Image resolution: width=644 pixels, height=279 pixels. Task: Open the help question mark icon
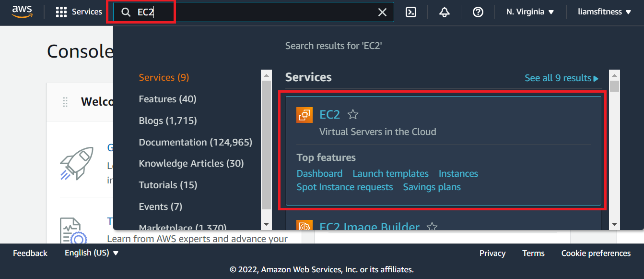click(478, 12)
